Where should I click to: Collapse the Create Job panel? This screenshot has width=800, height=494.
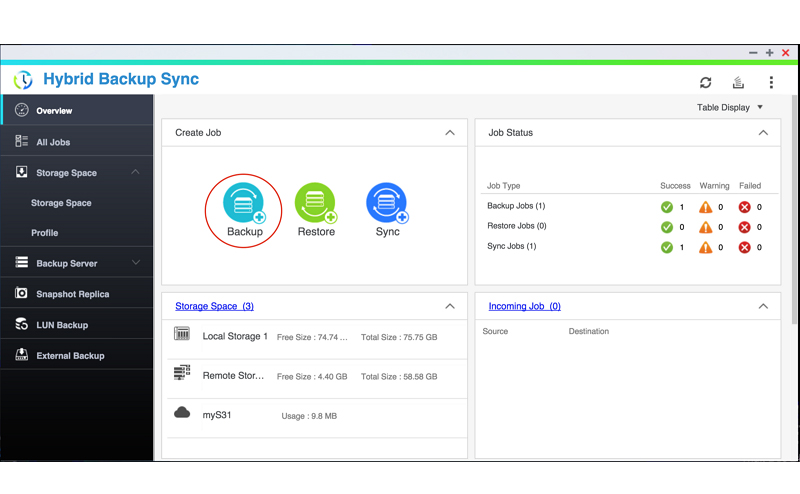pos(449,133)
